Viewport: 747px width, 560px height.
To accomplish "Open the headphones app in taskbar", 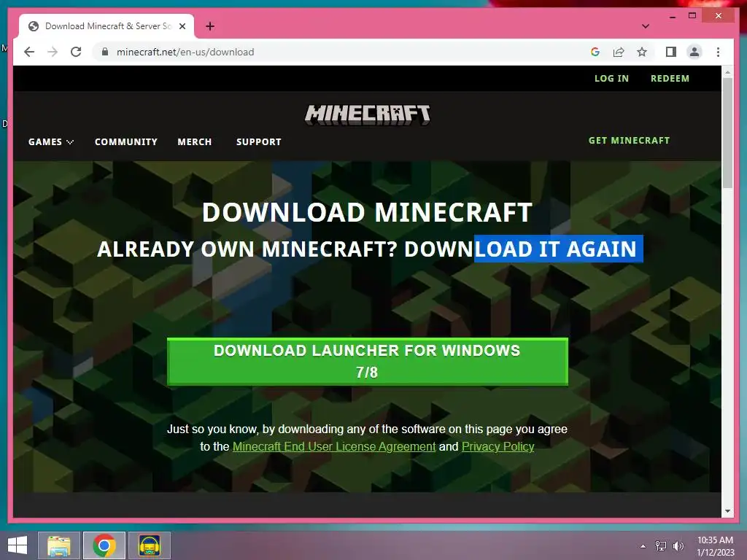I will click(x=150, y=545).
